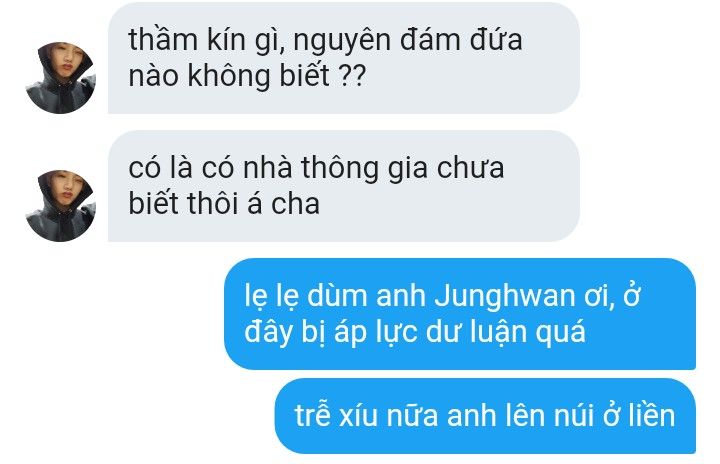Click "biết thôi á cha" text line
Screen dimensions: 720x464
pyautogui.click(x=224, y=203)
